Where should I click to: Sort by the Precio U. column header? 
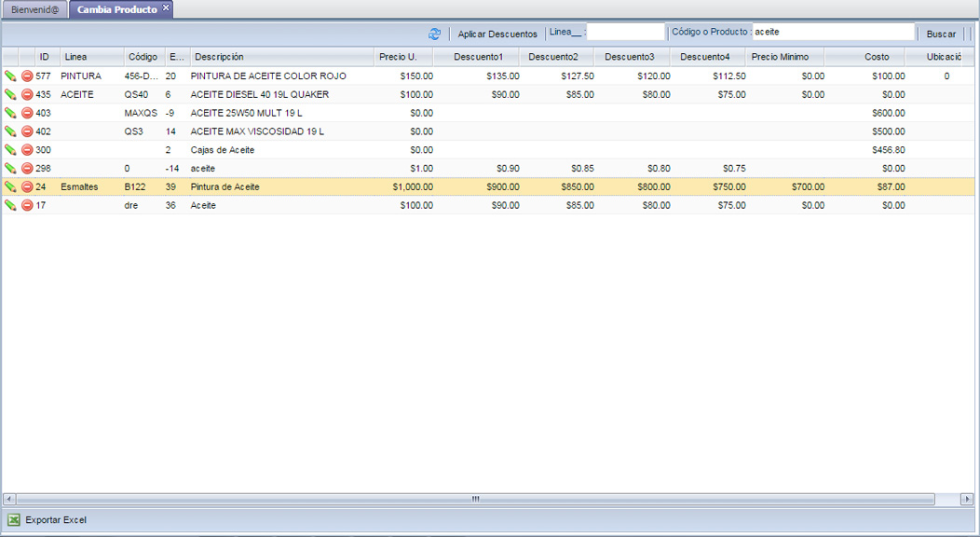398,57
